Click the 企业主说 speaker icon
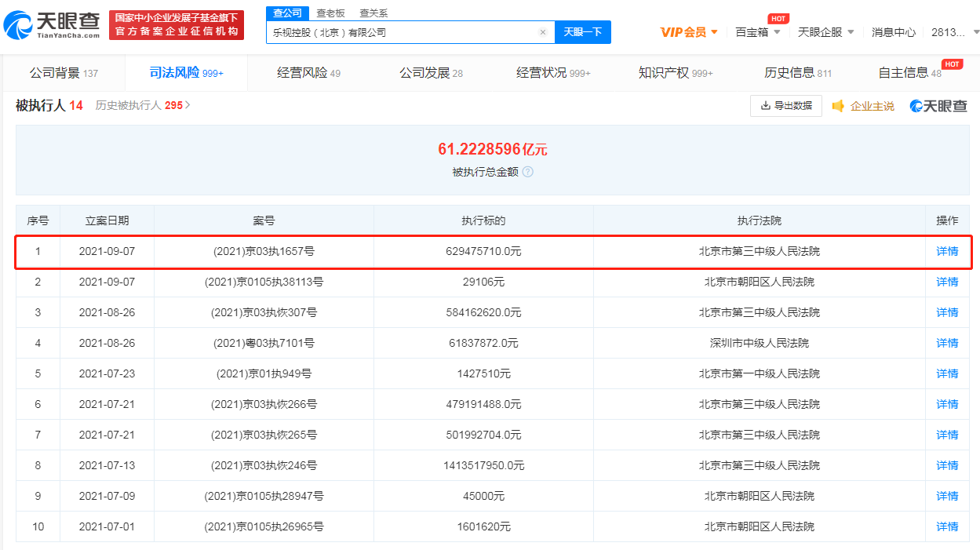This screenshot has width=980, height=550. pyautogui.click(x=838, y=106)
